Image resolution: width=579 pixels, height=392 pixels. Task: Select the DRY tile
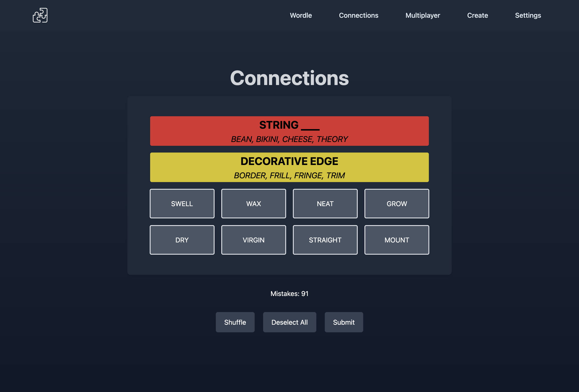(182, 240)
